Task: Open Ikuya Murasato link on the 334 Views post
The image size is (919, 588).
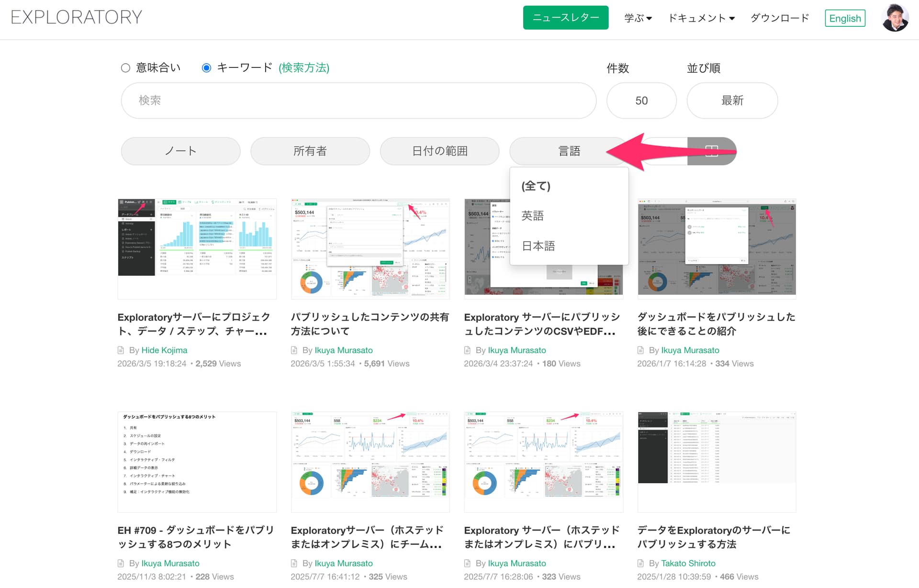Action: click(690, 350)
